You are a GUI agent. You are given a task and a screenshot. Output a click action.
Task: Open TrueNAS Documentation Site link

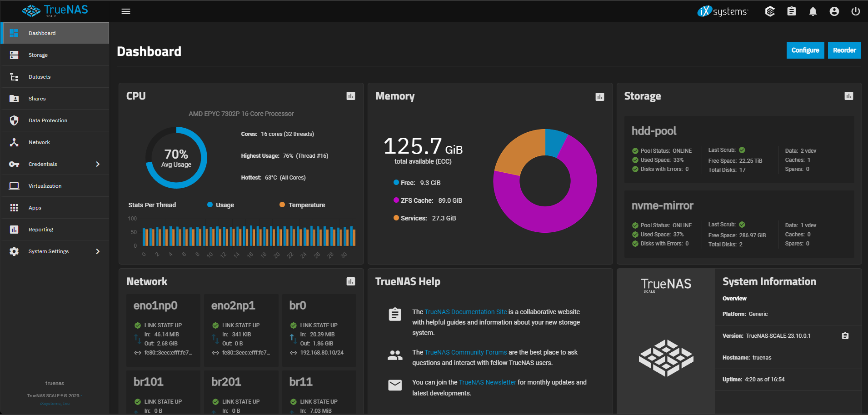tap(466, 312)
